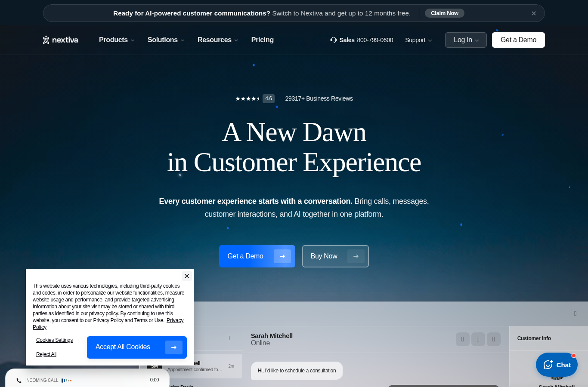Dismiss the top promo banner
Viewport: 588px width, 387px height.
tap(534, 13)
